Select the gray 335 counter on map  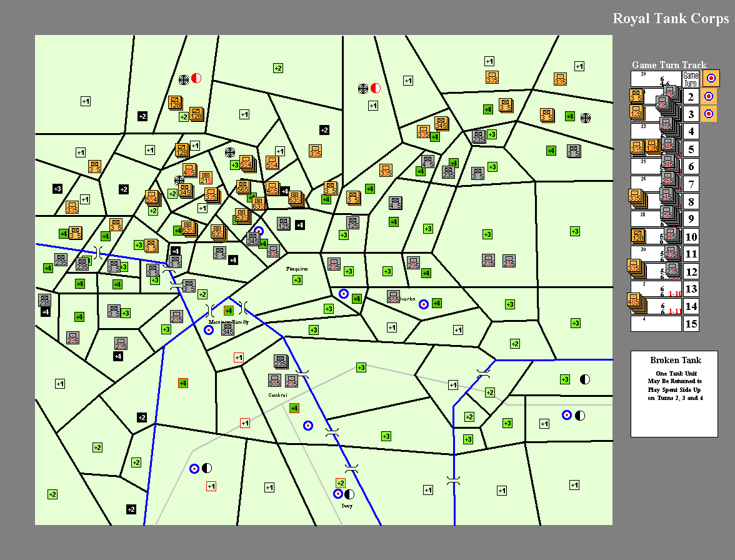tap(273, 251)
